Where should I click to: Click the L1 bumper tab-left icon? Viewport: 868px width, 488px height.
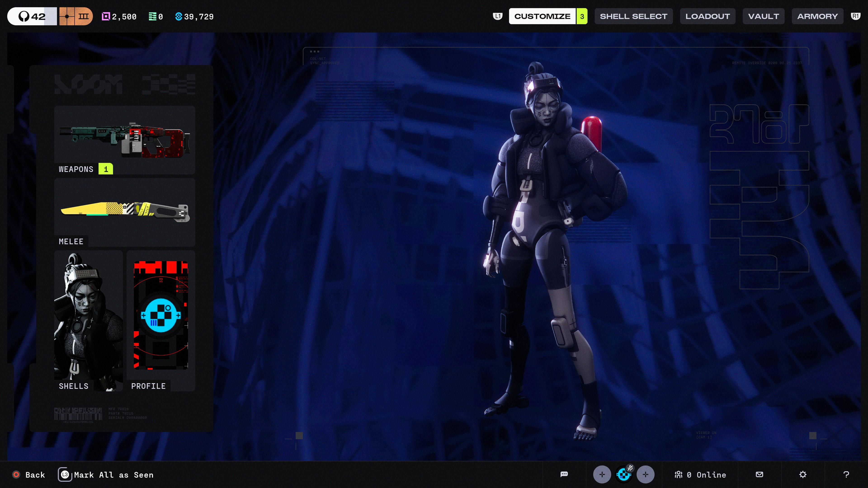(497, 16)
